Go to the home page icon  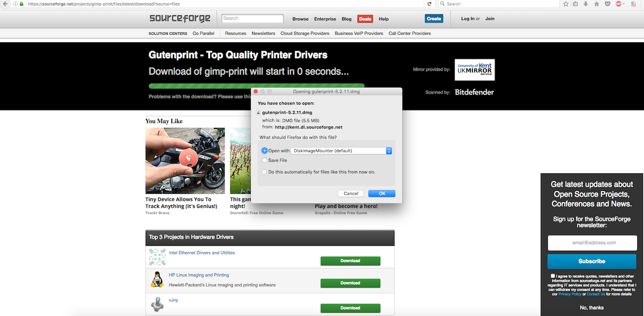click(x=596, y=4)
